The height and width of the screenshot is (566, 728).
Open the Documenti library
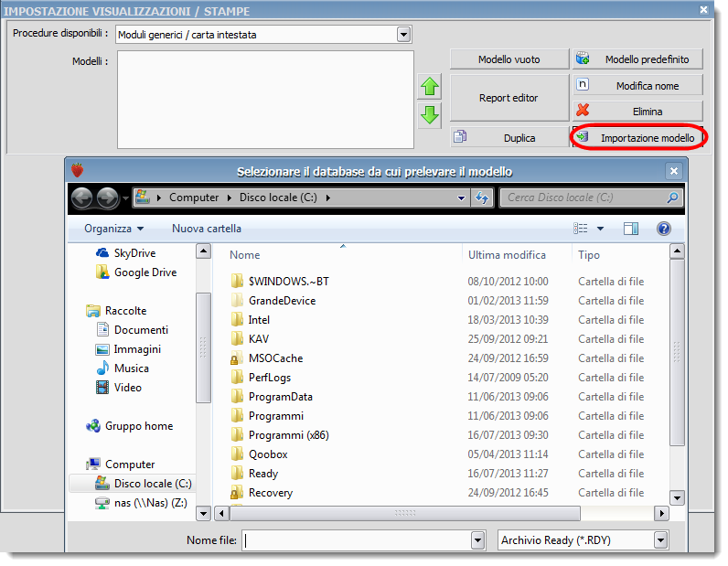point(132,330)
